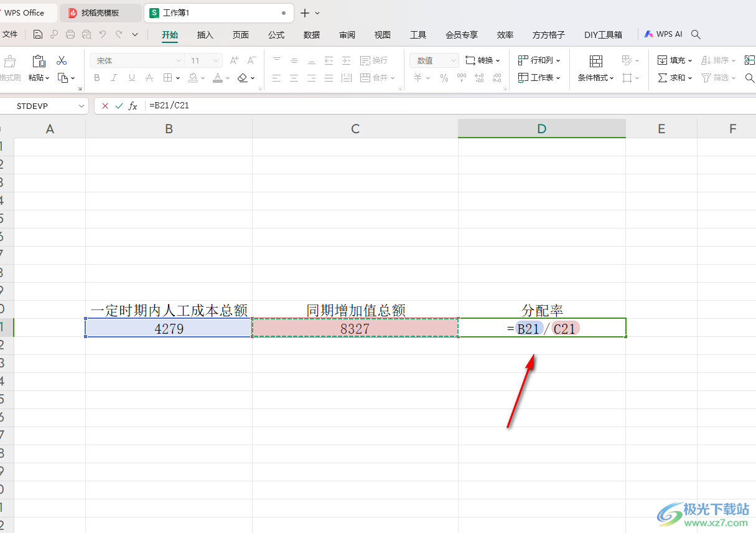Viewport: 756px width, 533px height.
Task: Toggle Underline formatting
Action: click(x=131, y=78)
